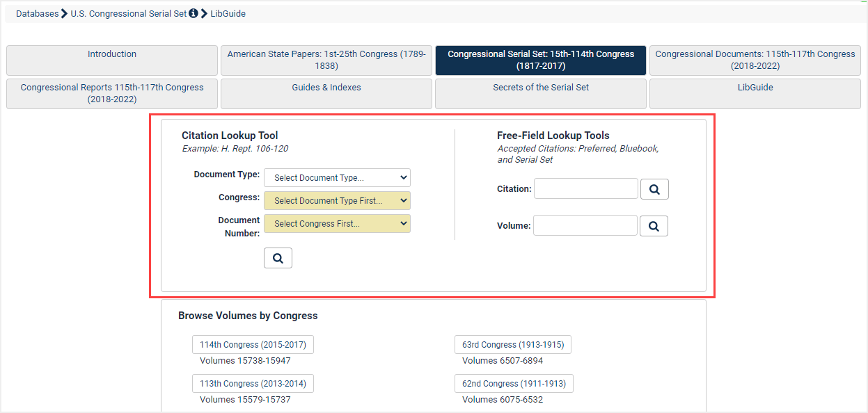868x413 pixels.
Task: Select the LibGuide tab
Action: (x=755, y=87)
